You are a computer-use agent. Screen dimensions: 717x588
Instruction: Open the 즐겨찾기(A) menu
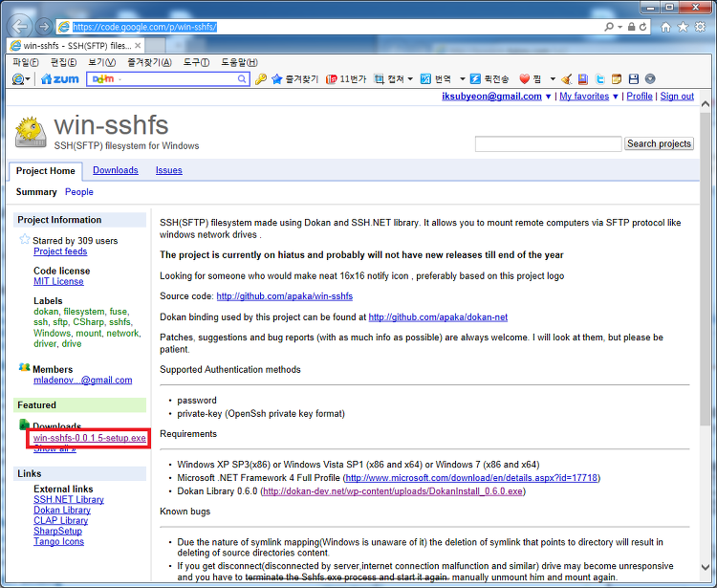point(149,62)
